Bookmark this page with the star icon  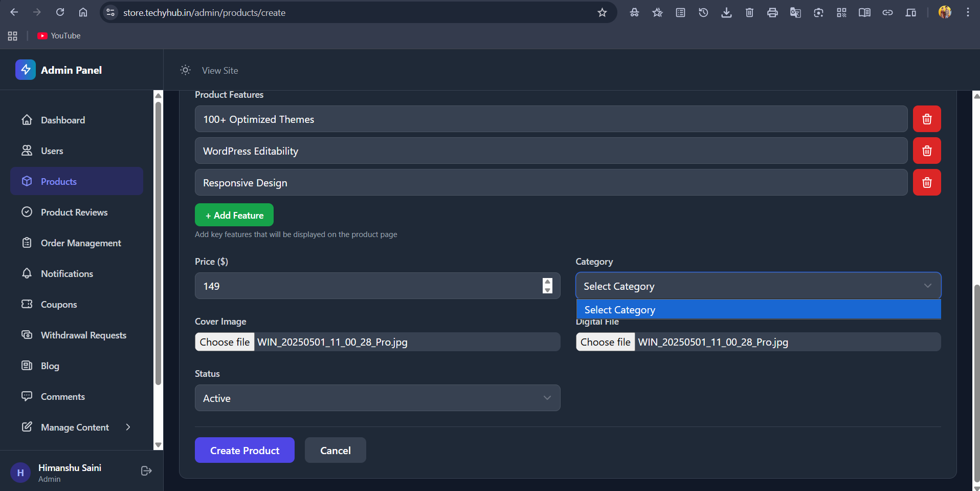click(602, 13)
